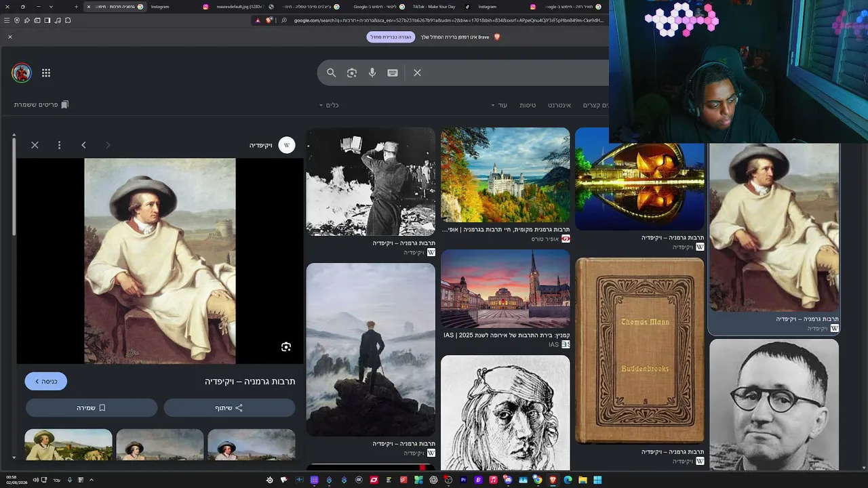Dismiss the Brave default browser infobar
This screenshot has width=868, height=488.
(x=10, y=37)
